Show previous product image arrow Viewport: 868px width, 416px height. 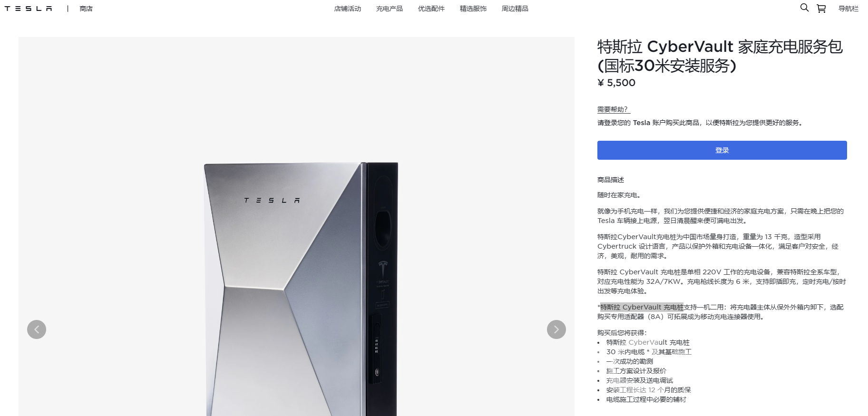(37, 329)
